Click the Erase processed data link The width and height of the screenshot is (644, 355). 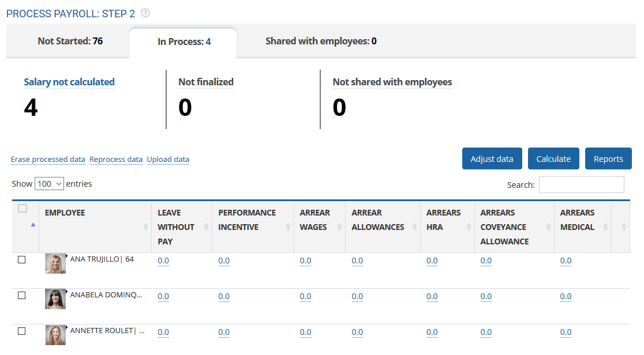tap(48, 160)
